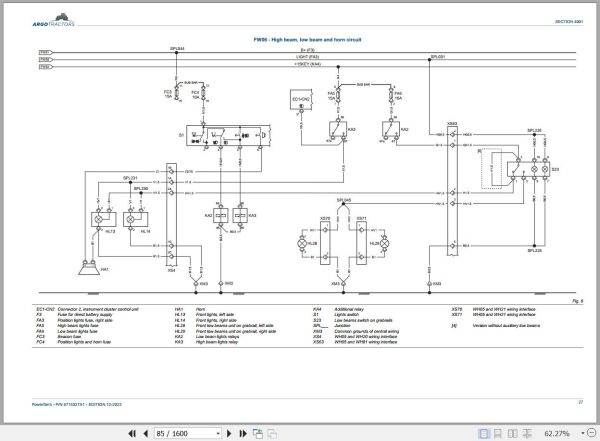Open the zoom level dropdown arrow

pyautogui.click(x=583, y=433)
